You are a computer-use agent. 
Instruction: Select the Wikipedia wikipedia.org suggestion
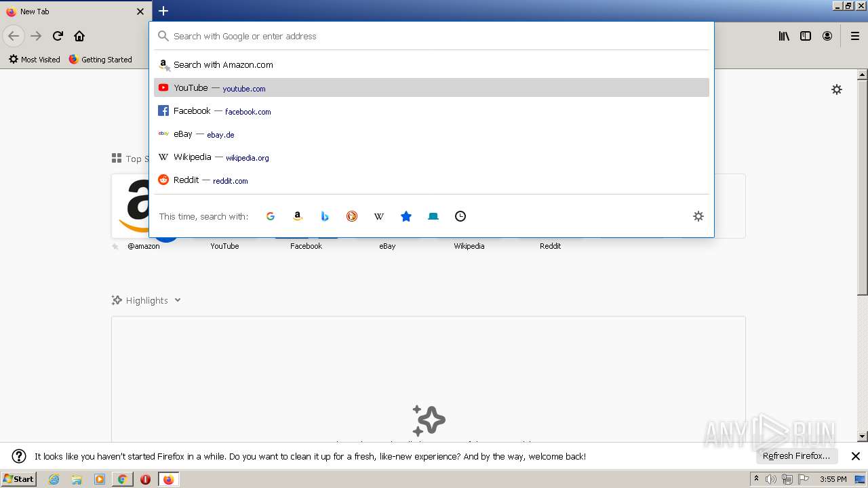pyautogui.click(x=431, y=157)
